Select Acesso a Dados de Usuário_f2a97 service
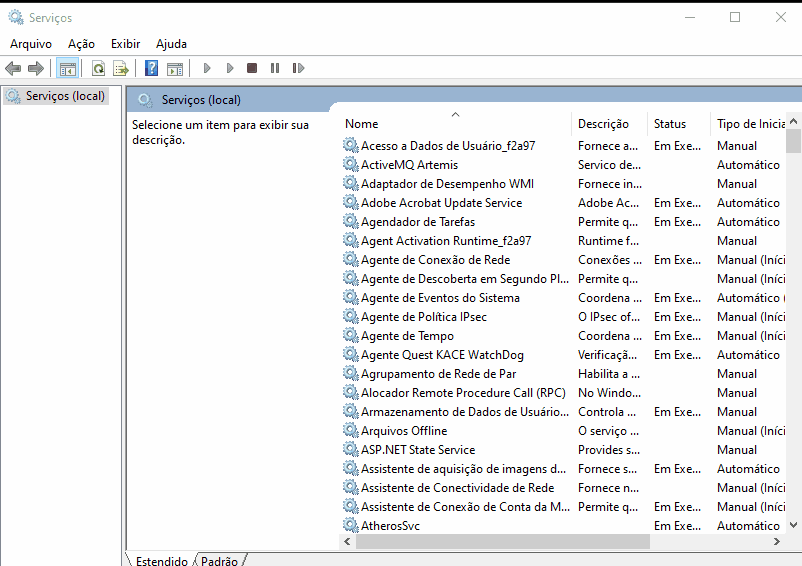Screen dimensions: 802x566 [x=448, y=146]
